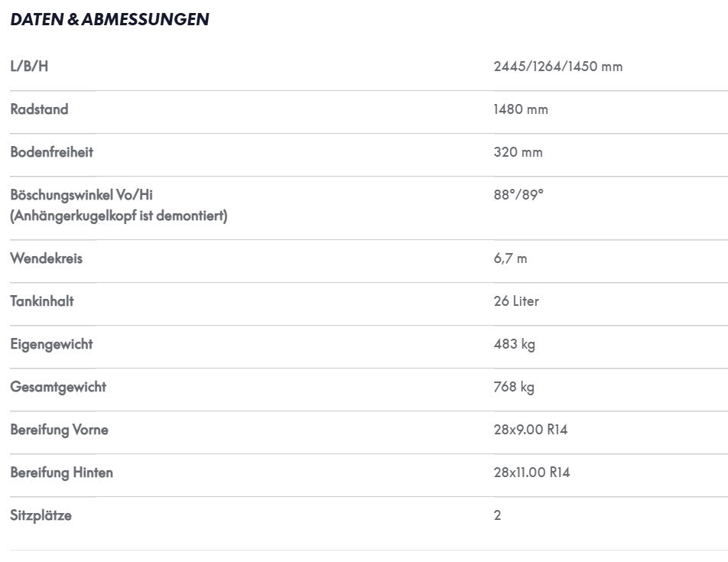
Task: Click the 483 kg value
Action: tap(515, 344)
